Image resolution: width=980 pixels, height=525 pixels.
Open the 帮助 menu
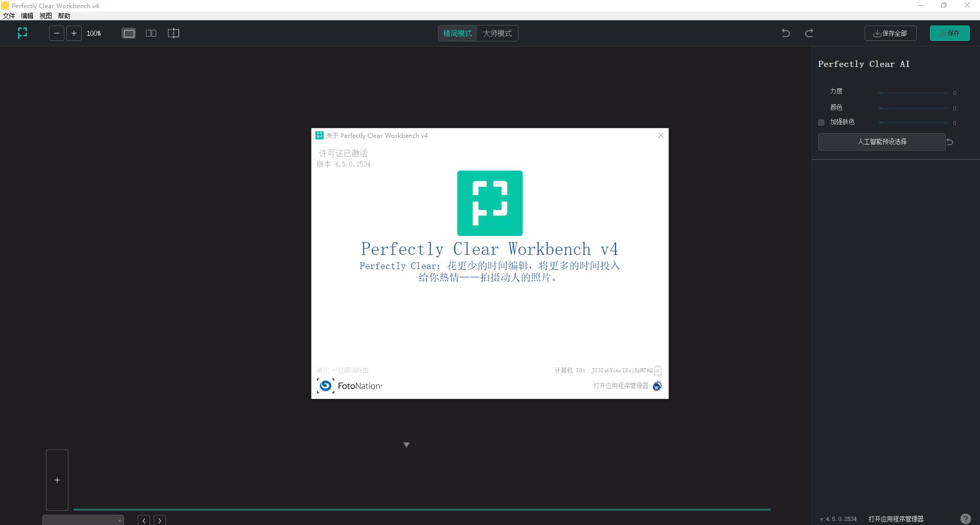[64, 16]
